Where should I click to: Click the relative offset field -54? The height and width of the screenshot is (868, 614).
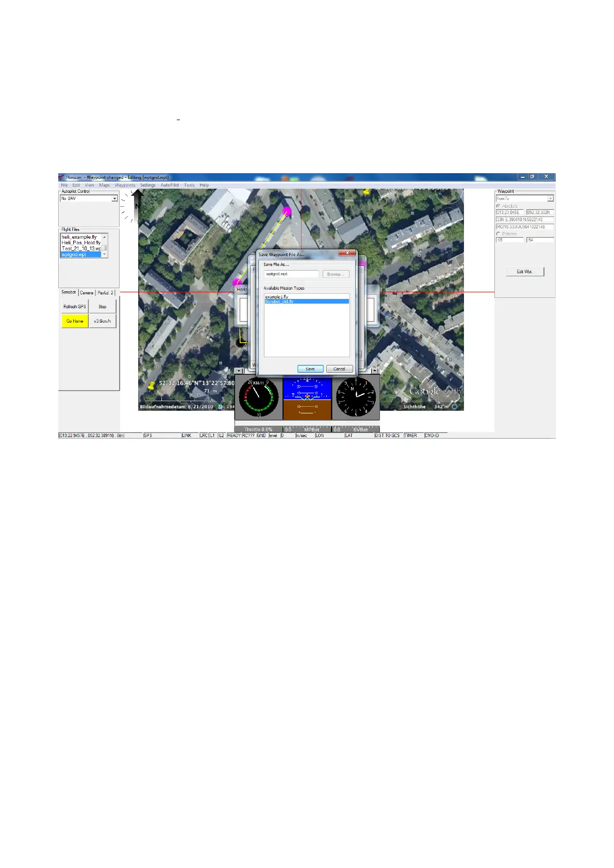point(540,240)
